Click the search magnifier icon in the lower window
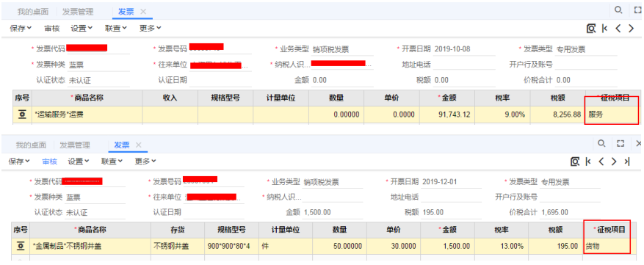Screen dimensions: 644x265 [x=601, y=143]
